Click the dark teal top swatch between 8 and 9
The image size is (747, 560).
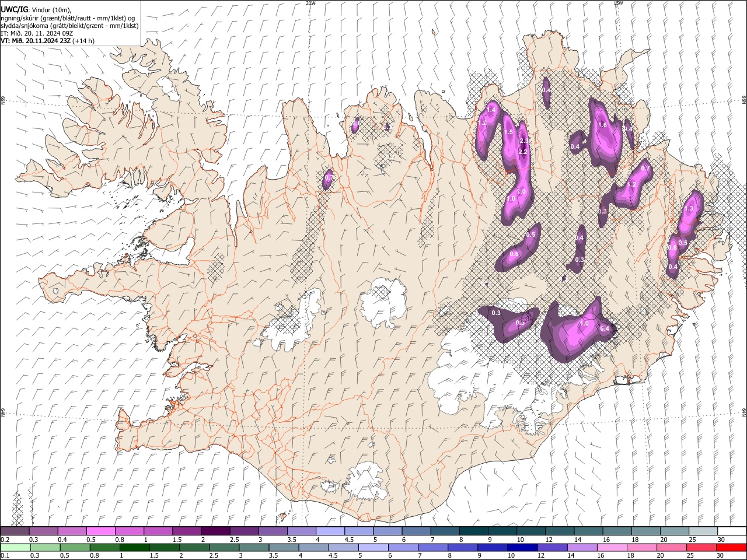pos(474,531)
